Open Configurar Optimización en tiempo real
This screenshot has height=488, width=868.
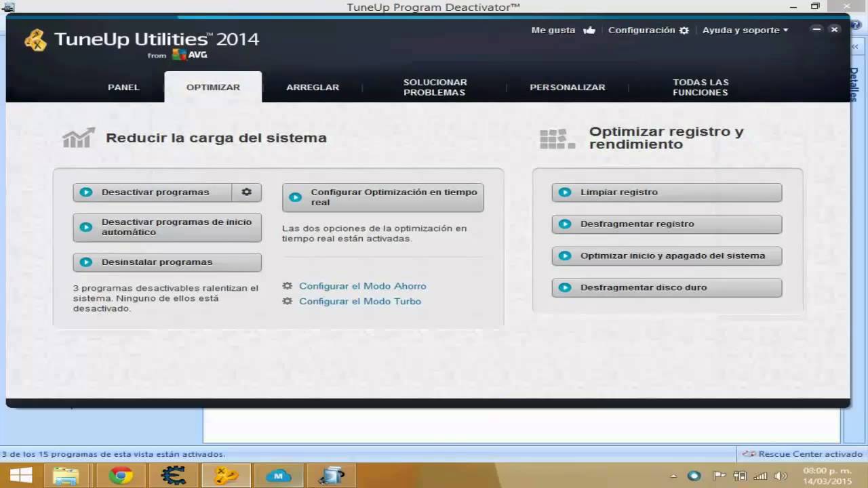pos(383,197)
